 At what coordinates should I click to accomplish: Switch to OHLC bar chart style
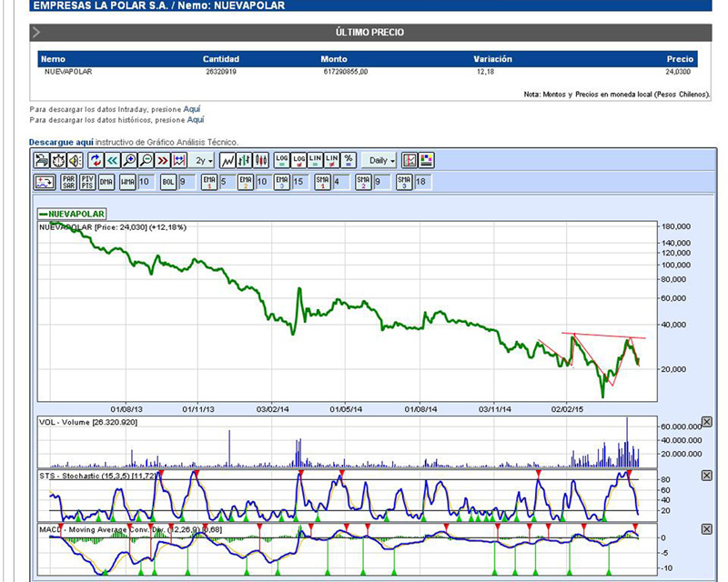tap(244, 161)
